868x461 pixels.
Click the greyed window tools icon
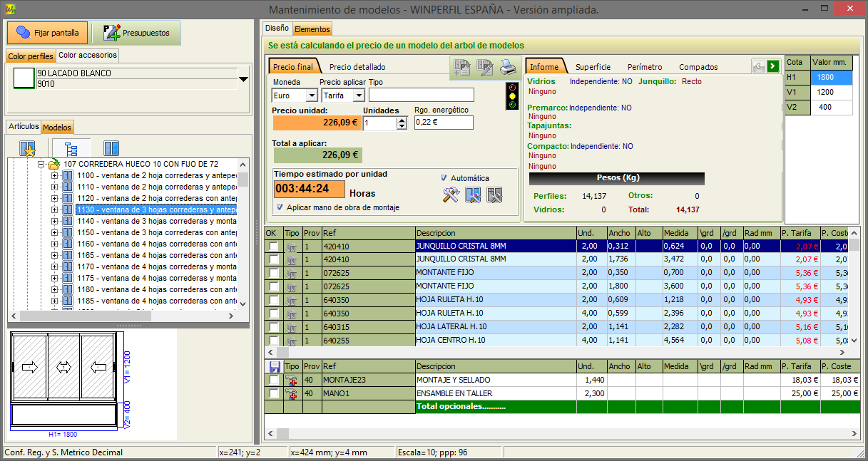click(495, 195)
